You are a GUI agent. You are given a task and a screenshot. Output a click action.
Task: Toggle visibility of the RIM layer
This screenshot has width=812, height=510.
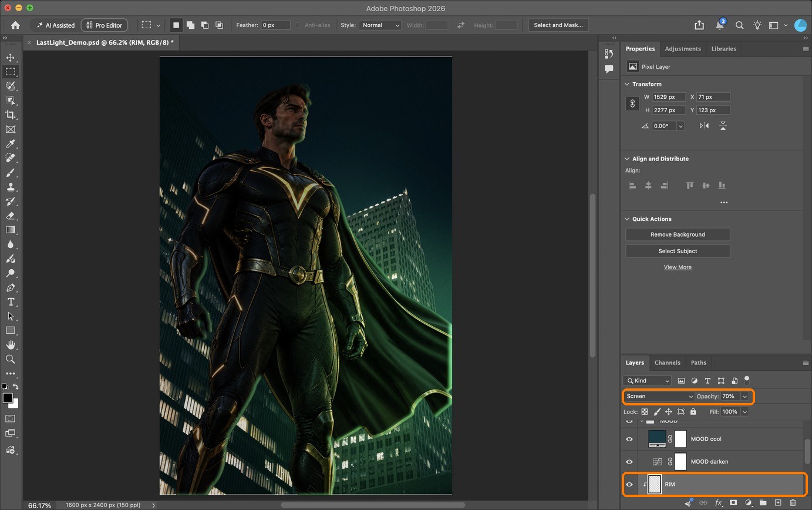click(x=629, y=484)
